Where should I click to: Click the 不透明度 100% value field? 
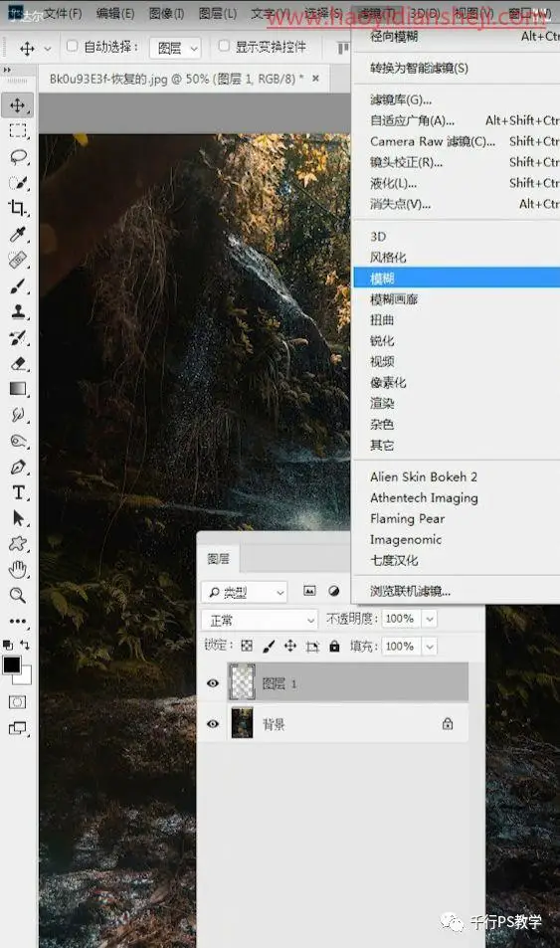click(x=402, y=619)
